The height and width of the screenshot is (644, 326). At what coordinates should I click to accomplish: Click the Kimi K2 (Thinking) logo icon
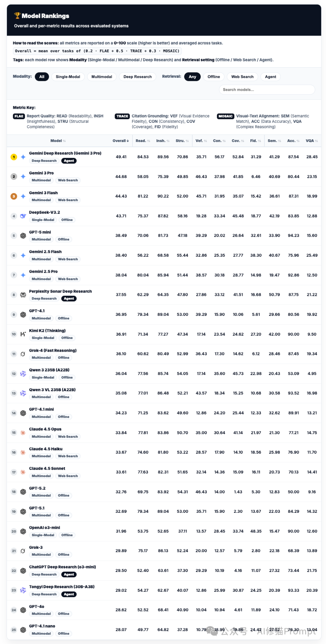[x=23, y=334]
